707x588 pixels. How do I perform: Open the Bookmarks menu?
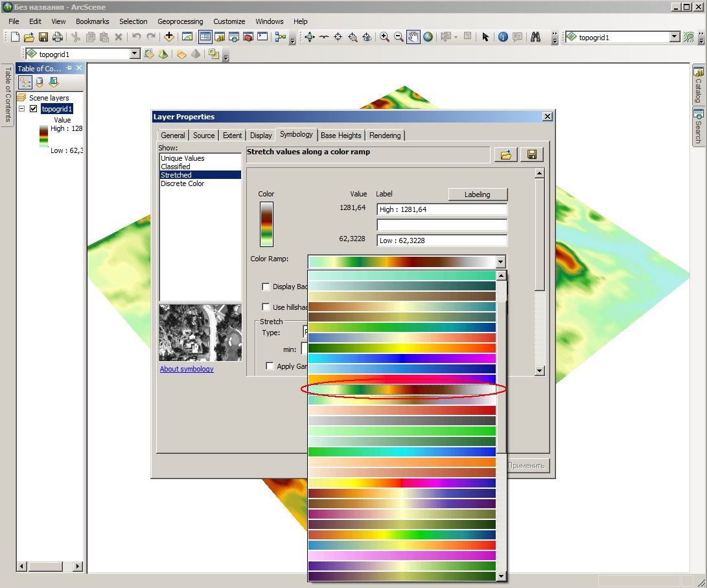pos(93,21)
